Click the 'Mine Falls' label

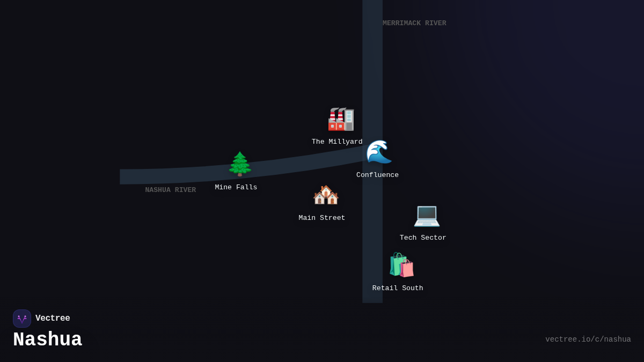click(236, 188)
